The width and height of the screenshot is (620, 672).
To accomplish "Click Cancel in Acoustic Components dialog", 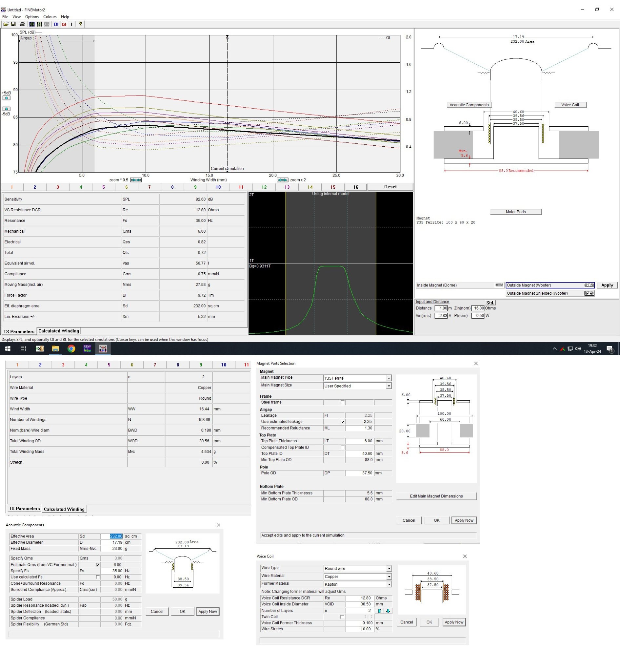I will tap(157, 612).
